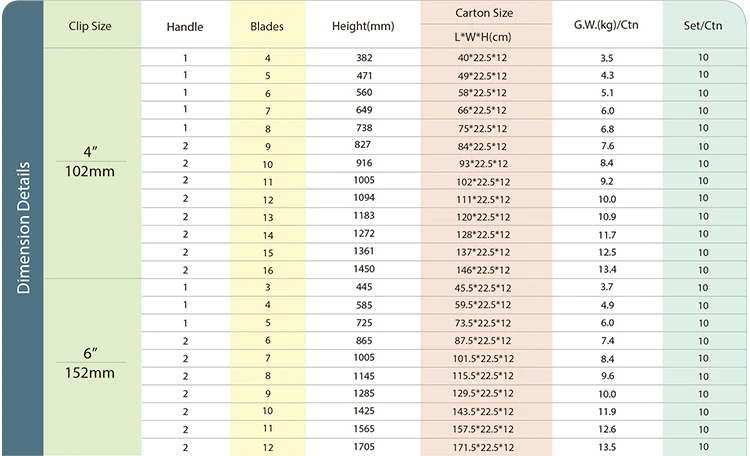Click carton size 171.5*22.5*12
This screenshot has height=456, width=750.
tap(483, 447)
